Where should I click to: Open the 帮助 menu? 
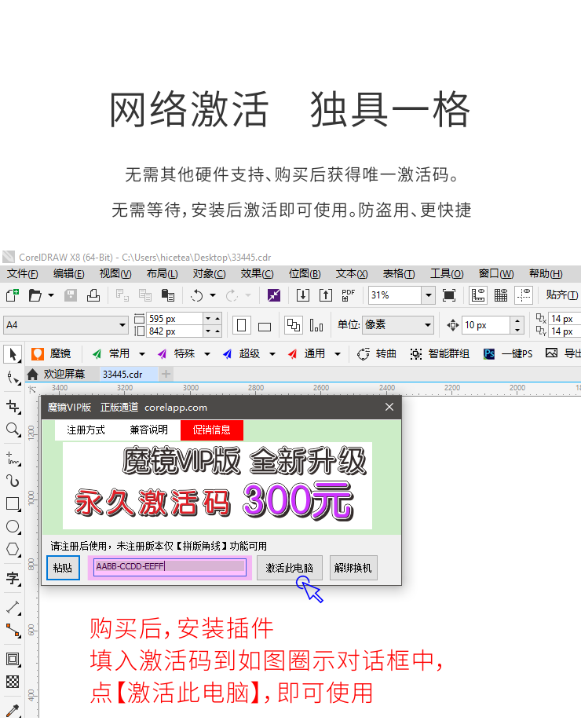[x=546, y=274]
